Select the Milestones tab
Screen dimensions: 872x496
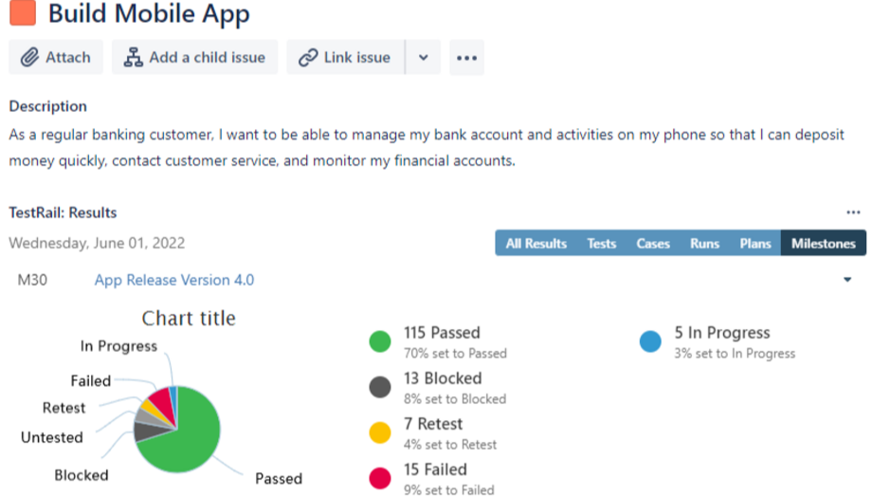[823, 243]
